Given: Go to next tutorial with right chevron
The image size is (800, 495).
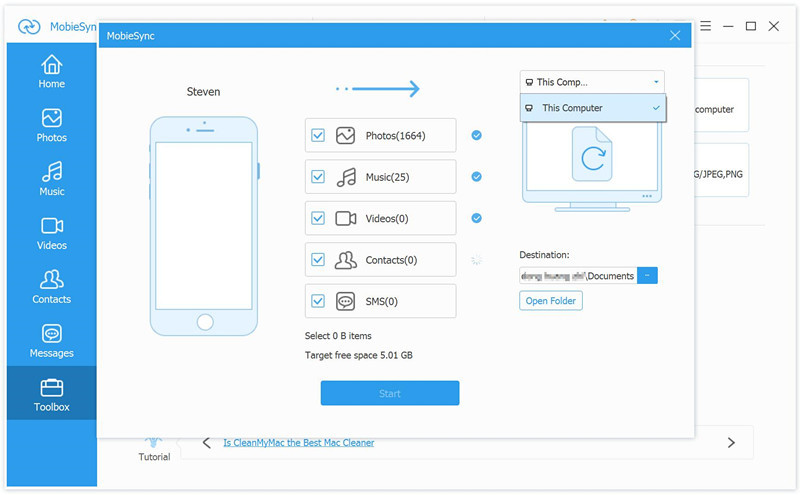Looking at the screenshot, I should coord(731,443).
